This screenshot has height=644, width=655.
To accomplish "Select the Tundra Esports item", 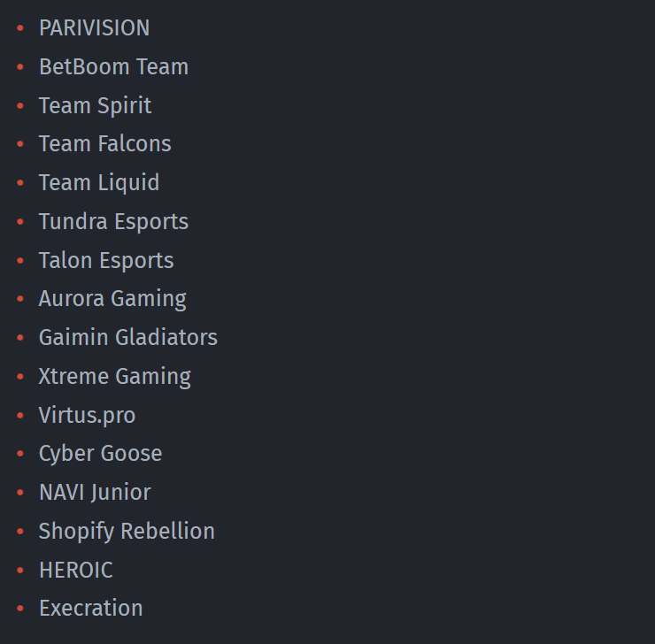I will (113, 222).
